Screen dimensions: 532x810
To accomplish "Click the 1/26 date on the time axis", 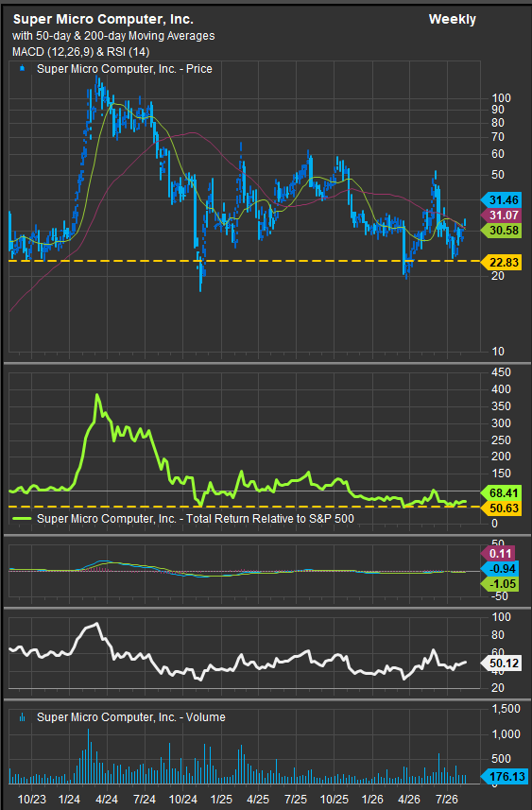I will (372, 800).
